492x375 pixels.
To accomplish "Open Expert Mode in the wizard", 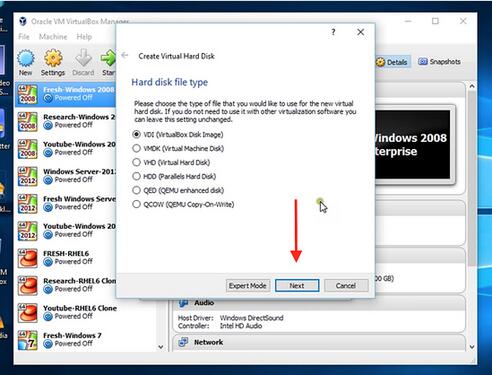I will (247, 286).
